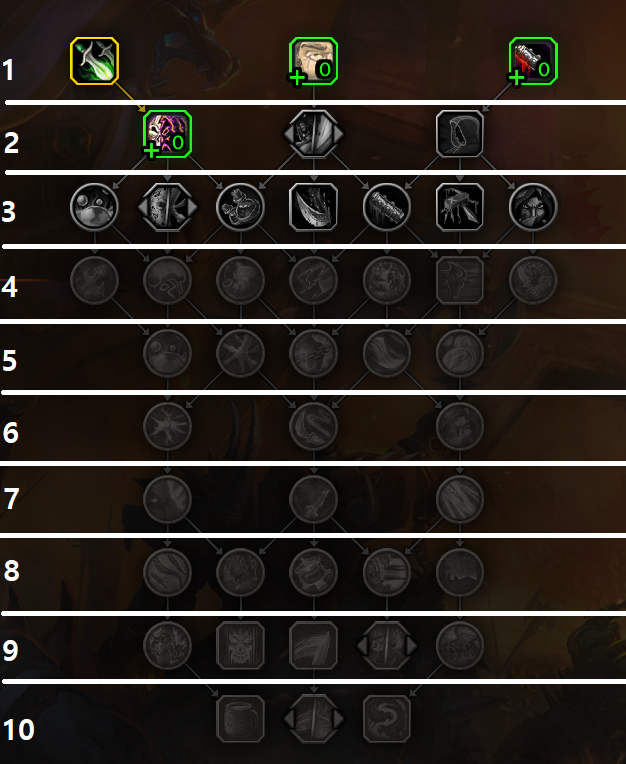Choose the hooded cloak talent in row 2
This screenshot has width=626, height=764.
click(460, 134)
